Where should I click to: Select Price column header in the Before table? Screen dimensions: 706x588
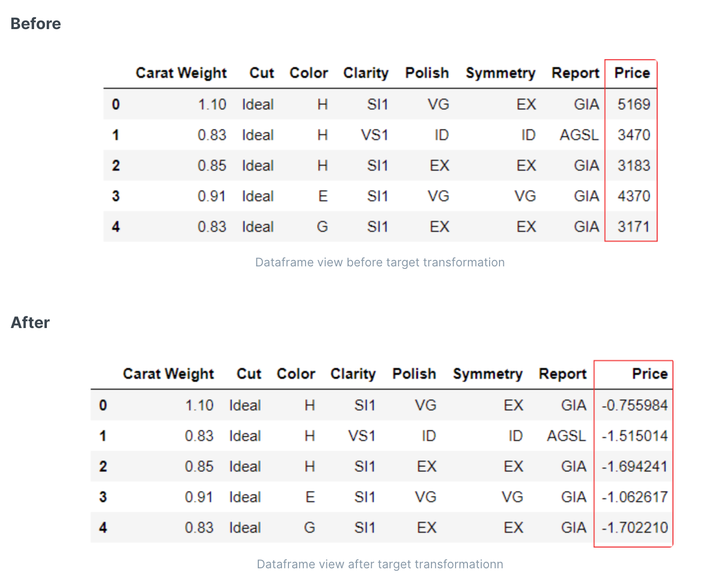632,73
